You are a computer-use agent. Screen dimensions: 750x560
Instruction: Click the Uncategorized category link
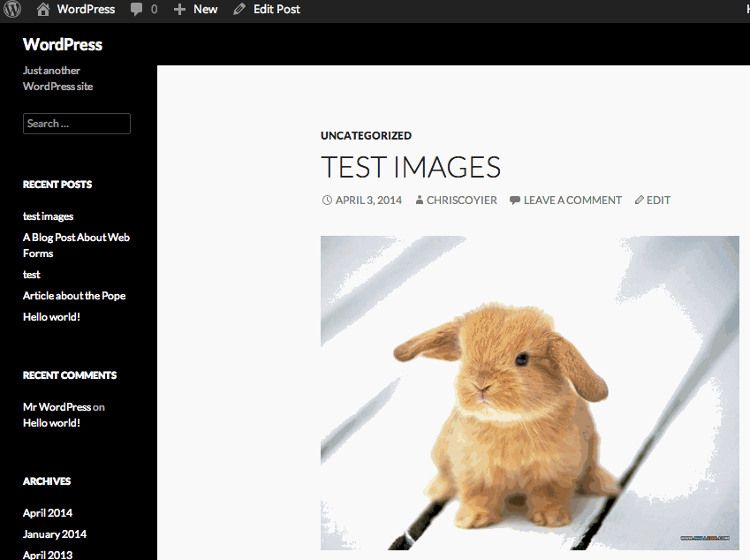[366, 136]
